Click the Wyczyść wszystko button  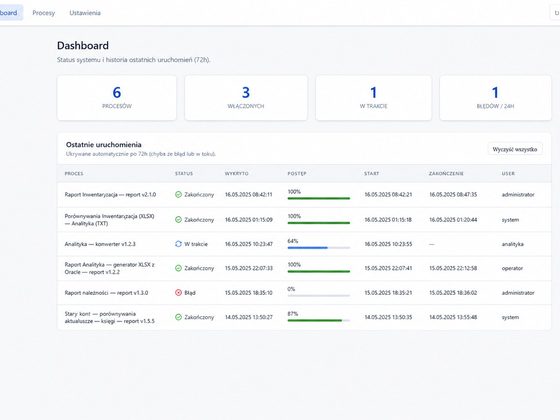[515, 149]
